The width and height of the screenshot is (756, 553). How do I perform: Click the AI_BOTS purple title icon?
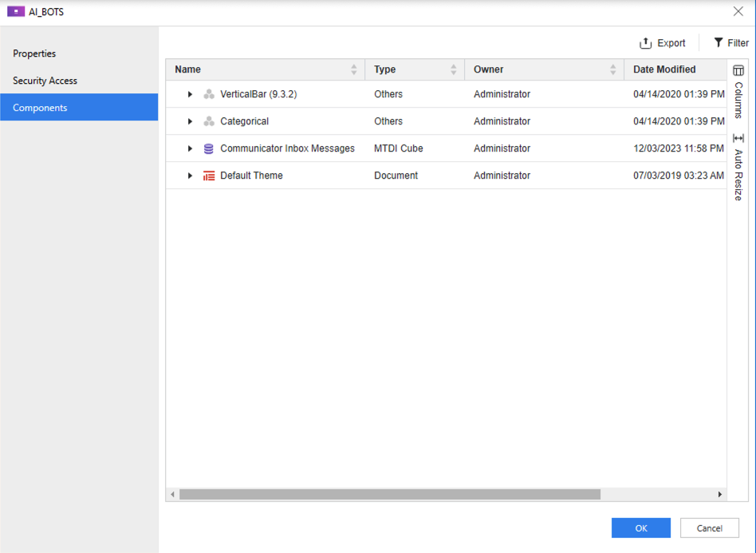[16, 12]
